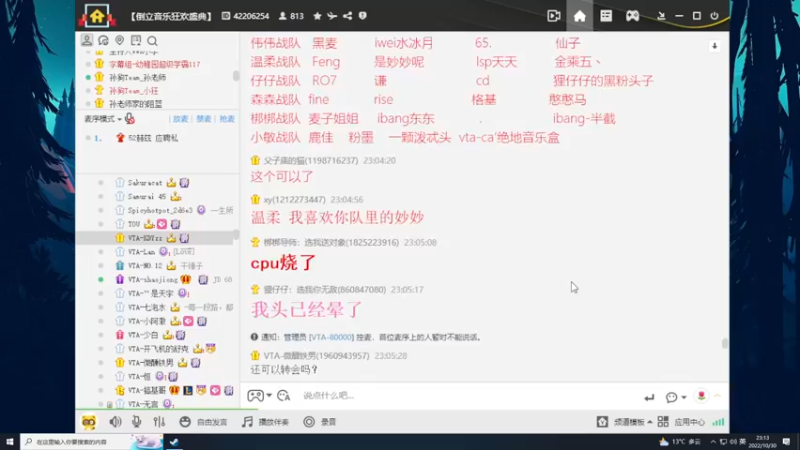Open the game controller emoji dropdown
The image size is (800, 450).
tap(259, 395)
